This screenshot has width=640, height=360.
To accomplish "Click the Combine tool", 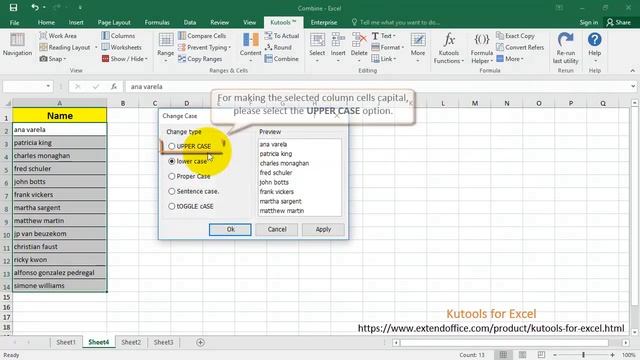I will tap(281, 59).
